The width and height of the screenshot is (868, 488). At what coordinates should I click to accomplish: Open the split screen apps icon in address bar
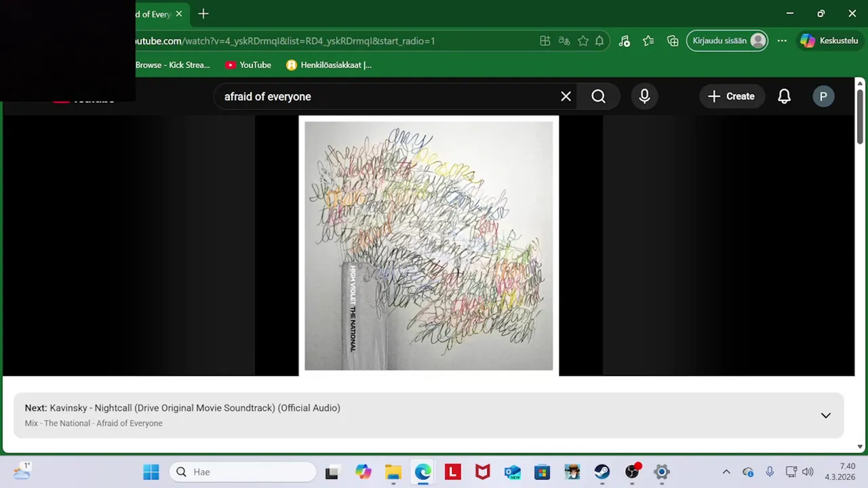coord(545,41)
